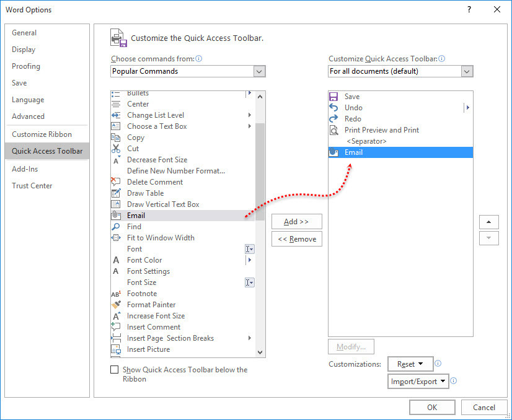This screenshot has height=420, width=512.
Task: Select the Undo icon in the toolbar list
Action: pos(333,108)
